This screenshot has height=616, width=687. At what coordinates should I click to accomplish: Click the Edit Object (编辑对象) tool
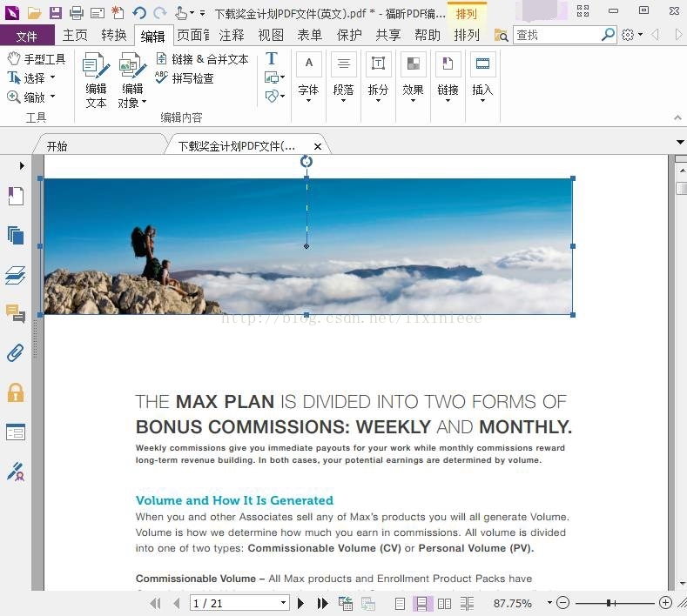click(132, 81)
